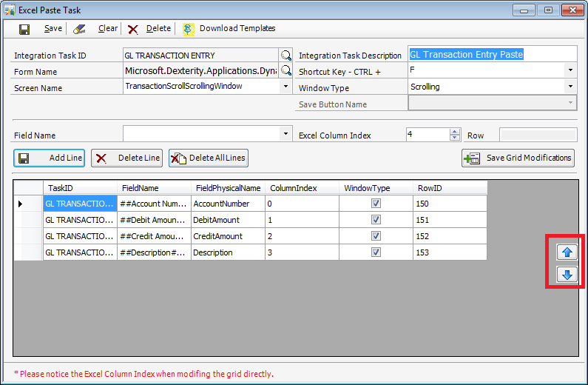Sort by the ColumnIndex column header

(302, 188)
